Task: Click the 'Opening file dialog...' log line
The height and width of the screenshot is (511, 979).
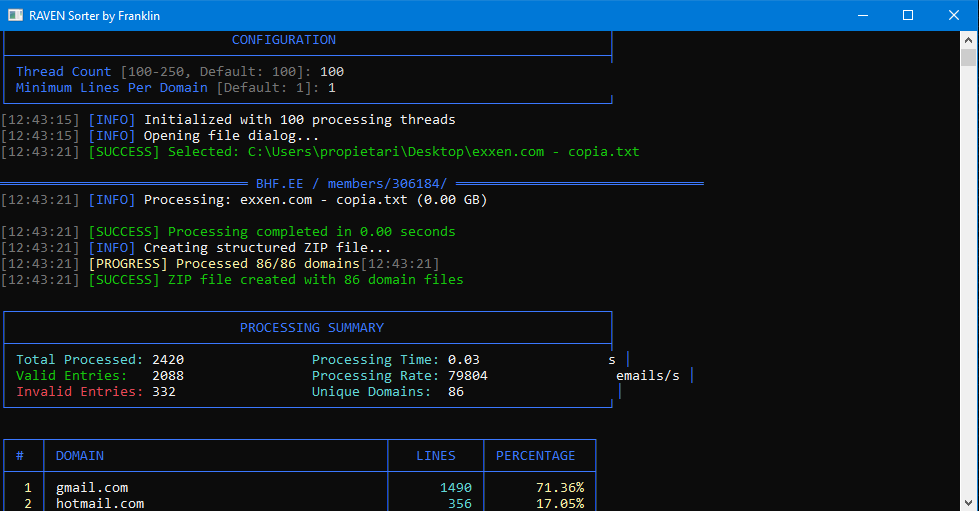Action: 231,136
